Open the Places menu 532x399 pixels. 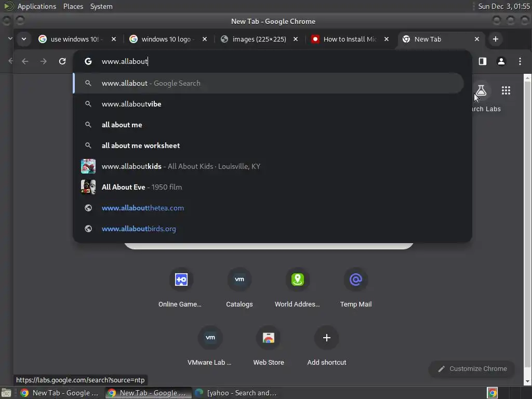[73, 6]
